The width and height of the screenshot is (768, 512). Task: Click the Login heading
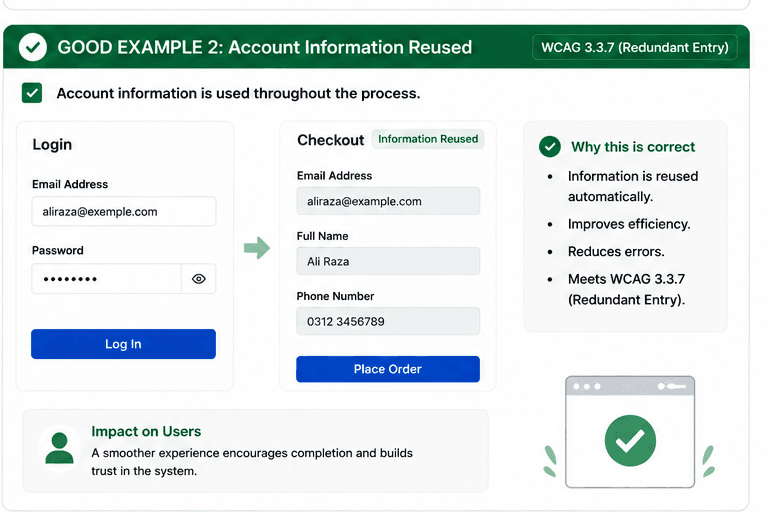[x=52, y=145]
